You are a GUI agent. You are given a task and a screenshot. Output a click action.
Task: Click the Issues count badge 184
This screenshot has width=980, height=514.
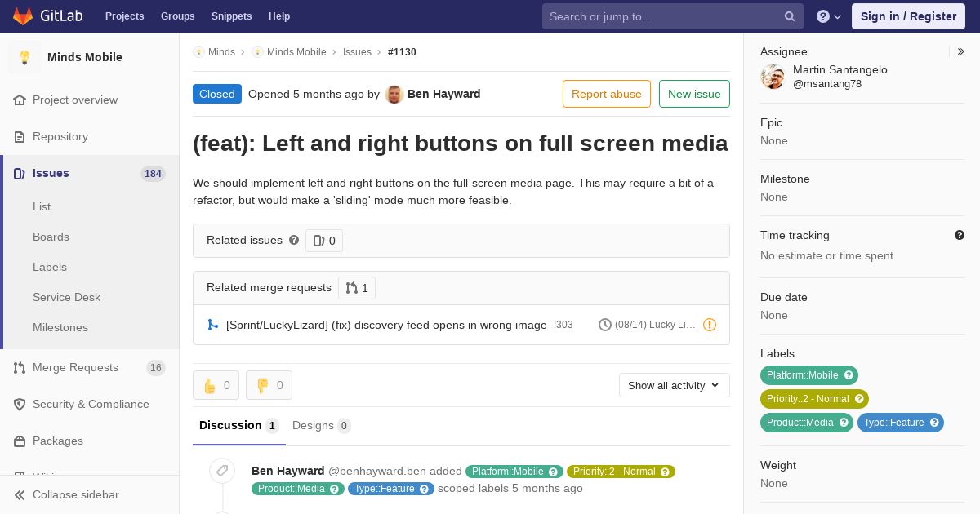[x=153, y=174]
